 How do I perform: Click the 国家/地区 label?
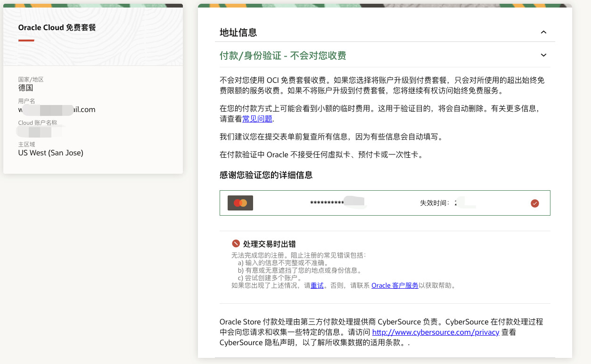[31, 80]
